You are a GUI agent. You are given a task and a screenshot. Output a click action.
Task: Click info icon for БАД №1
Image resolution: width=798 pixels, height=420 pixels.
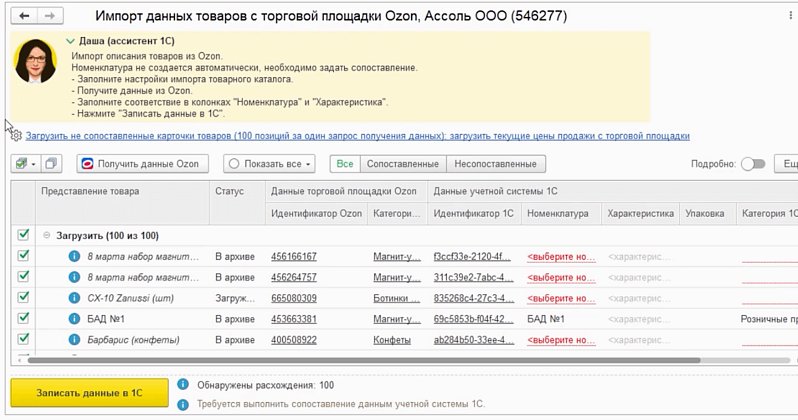click(74, 319)
